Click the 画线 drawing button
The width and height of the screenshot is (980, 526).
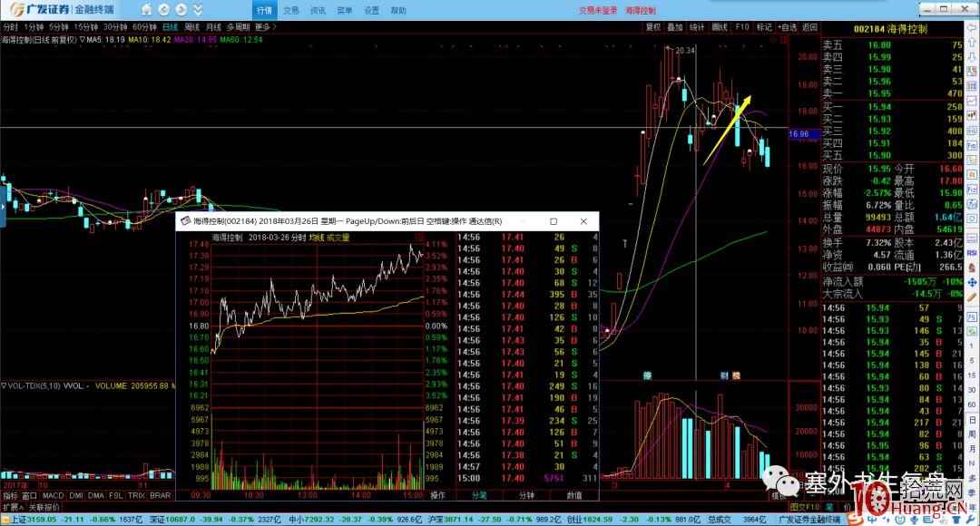720,27
